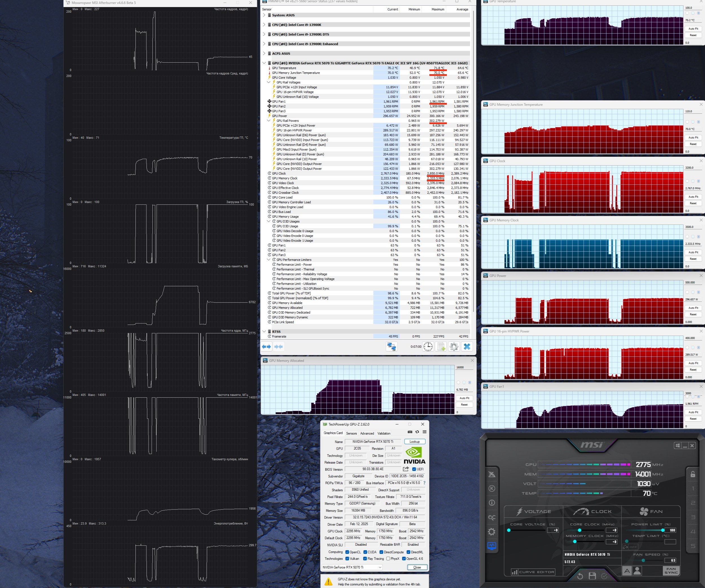
Task: Select Afterburner profile slot 3
Action: [x=693, y=517]
